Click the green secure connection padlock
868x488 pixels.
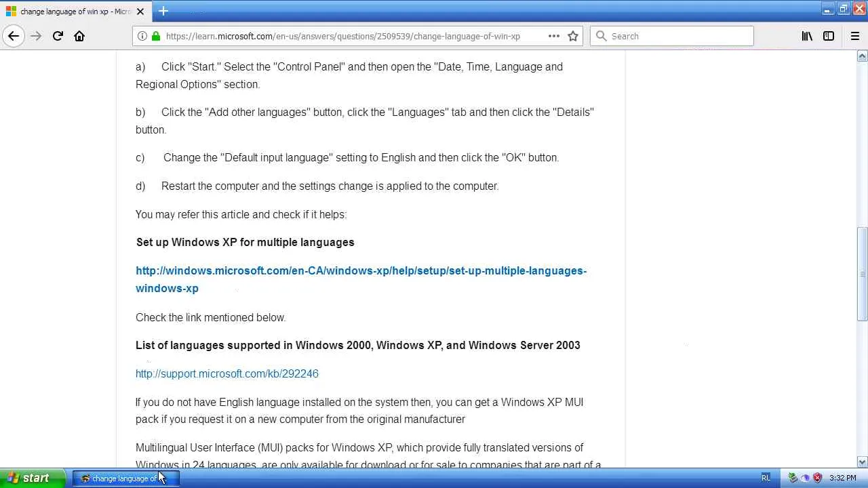(x=155, y=36)
